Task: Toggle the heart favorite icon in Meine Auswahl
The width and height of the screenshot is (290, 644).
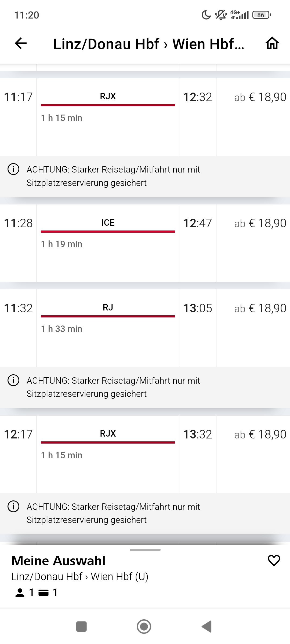Action: tap(274, 560)
